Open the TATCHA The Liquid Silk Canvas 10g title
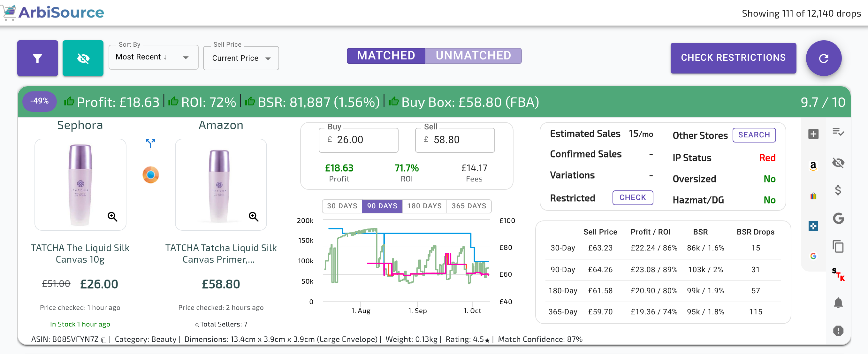 [80, 254]
